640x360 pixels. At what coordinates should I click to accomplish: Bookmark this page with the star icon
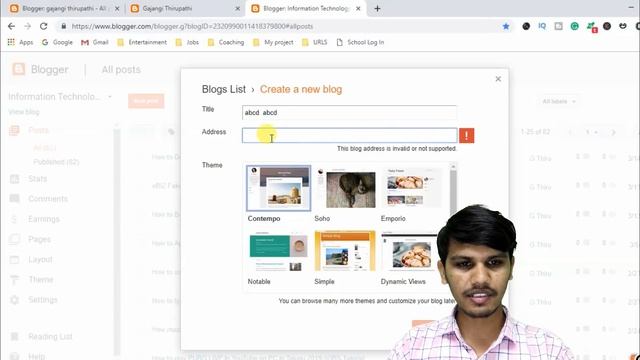[506, 26]
